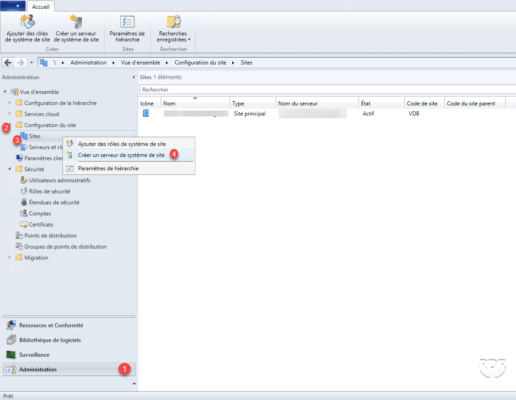The height and width of the screenshot is (400, 516).
Task: Sort by the Icône column header
Action: pyautogui.click(x=150, y=103)
